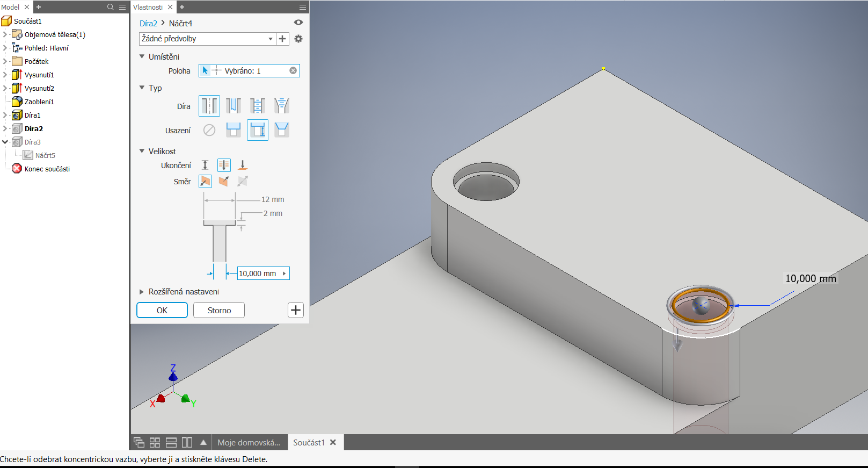This screenshot has width=868, height=468.
Task: Arrange windows vertically icon
Action: (187, 442)
